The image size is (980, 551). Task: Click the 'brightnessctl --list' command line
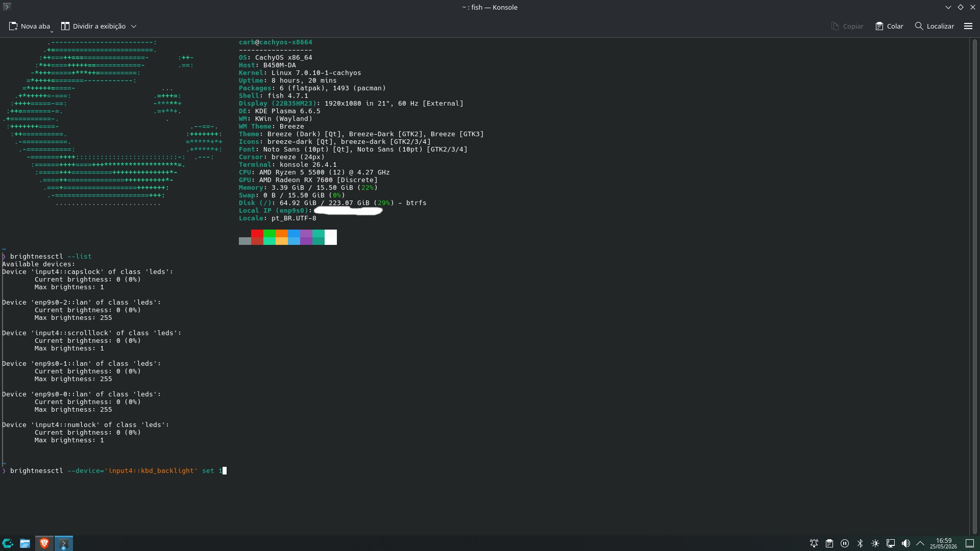[51, 257]
